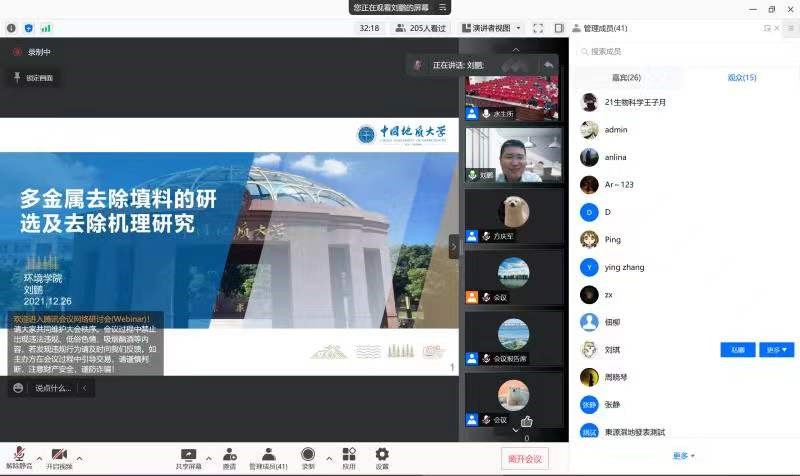Click the 录制 record icon
Viewport: 800px width, 476px height.
[308, 455]
